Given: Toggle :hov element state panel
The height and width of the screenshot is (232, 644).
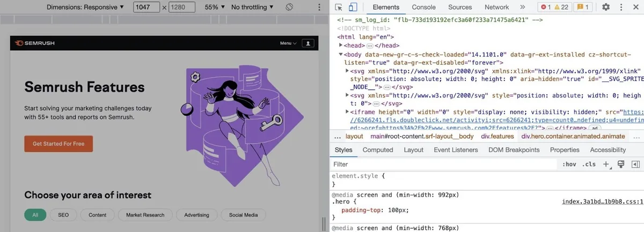Looking at the screenshot, I should (569, 164).
